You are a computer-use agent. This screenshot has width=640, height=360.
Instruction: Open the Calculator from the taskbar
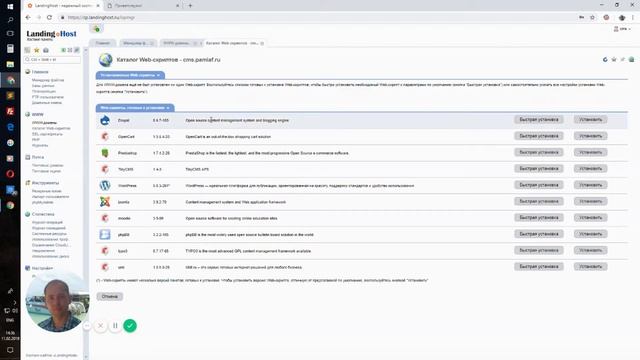tap(10, 49)
